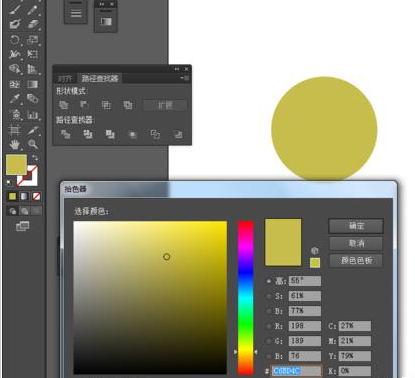Click the out-of-gamut cube warning icon
Screen dimensions: 415x378
pyautogui.click(x=315, y=250)
